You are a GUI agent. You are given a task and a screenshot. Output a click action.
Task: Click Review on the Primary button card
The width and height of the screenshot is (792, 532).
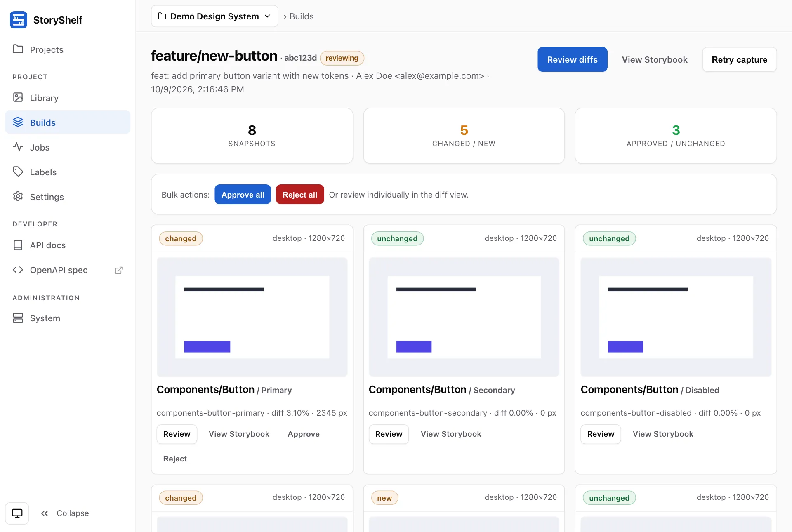(177, 434)
